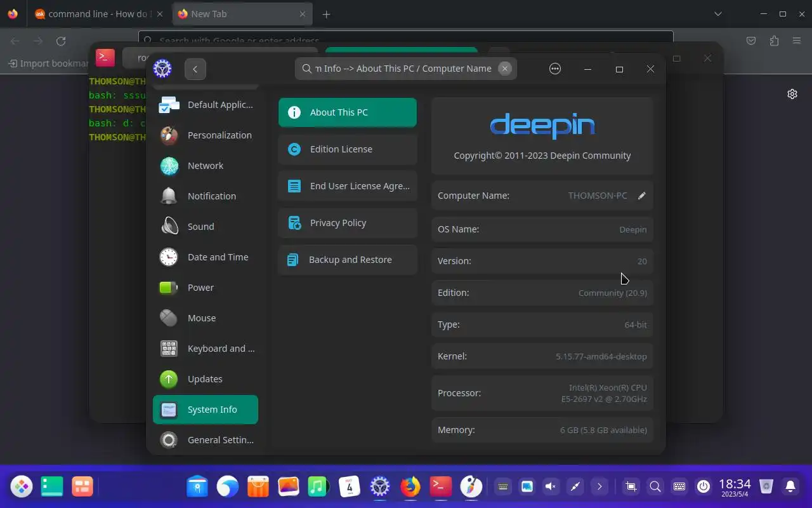Click the Firefox new tab settings gear
This screenshot has width=812, height=508.
(x=792, y=94)
